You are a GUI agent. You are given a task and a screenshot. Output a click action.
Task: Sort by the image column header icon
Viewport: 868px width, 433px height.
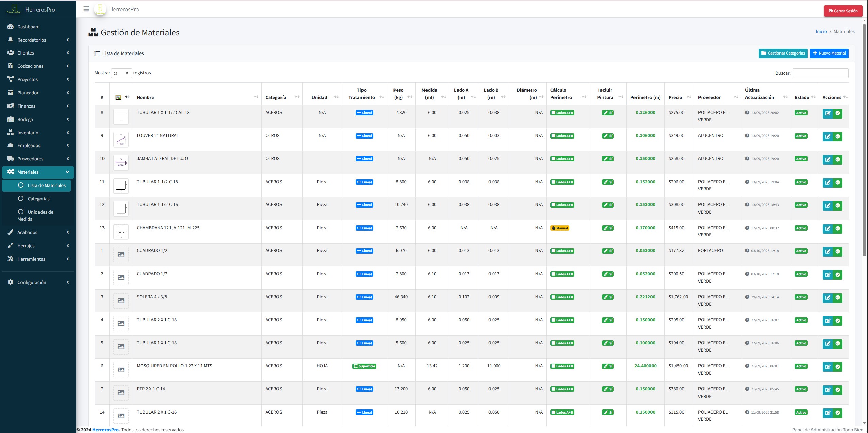coord(118,97)
